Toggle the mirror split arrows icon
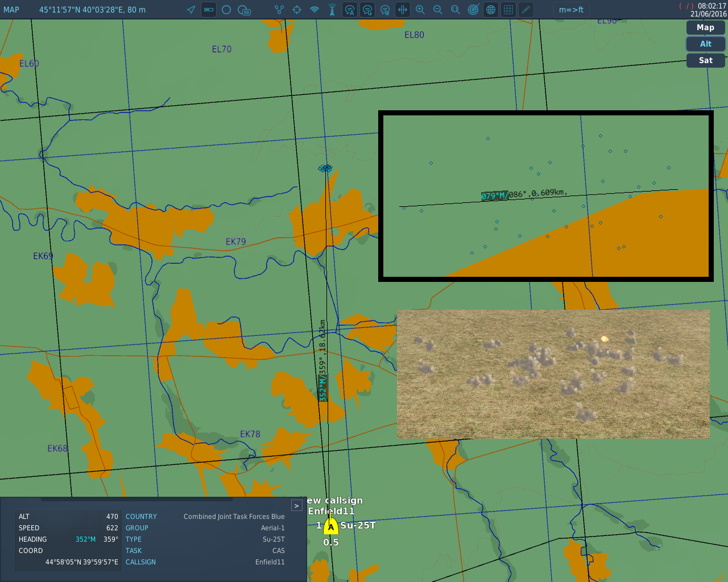 (x=403, y=10)
